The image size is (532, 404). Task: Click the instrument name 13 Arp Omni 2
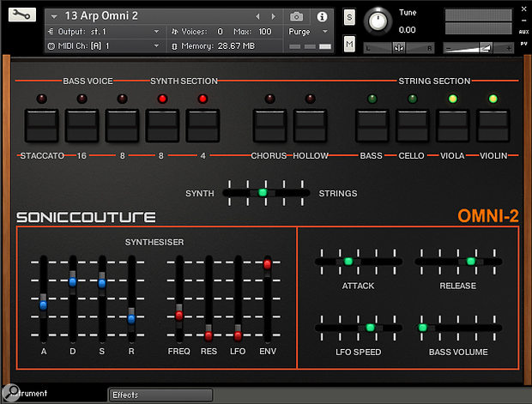pyautogui.click(x=101, y=16)
